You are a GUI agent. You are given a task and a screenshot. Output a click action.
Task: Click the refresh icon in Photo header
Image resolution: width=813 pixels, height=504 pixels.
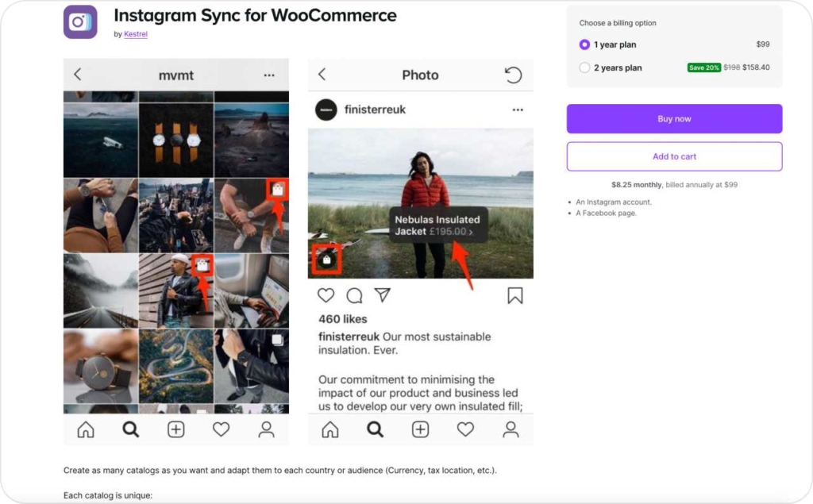click(x=514, y=75)
